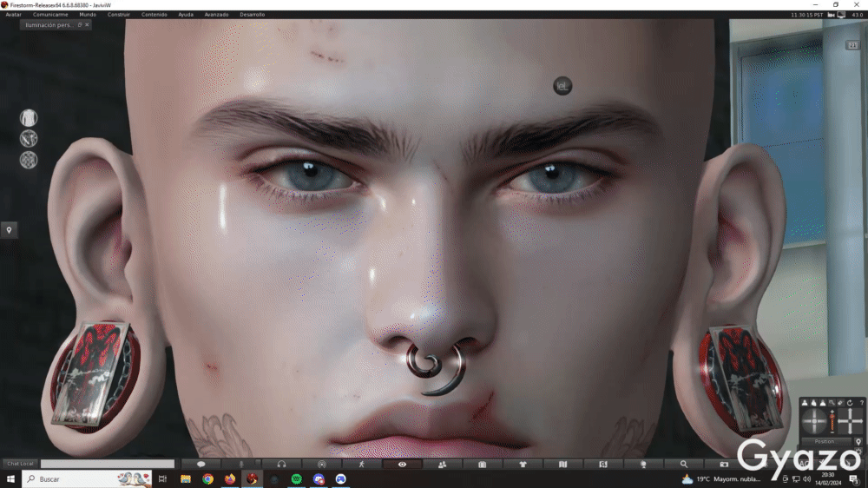The width and height of the screenshot is (868, 488).
Task: Open the Construir menu
Action: pos(118,15)
